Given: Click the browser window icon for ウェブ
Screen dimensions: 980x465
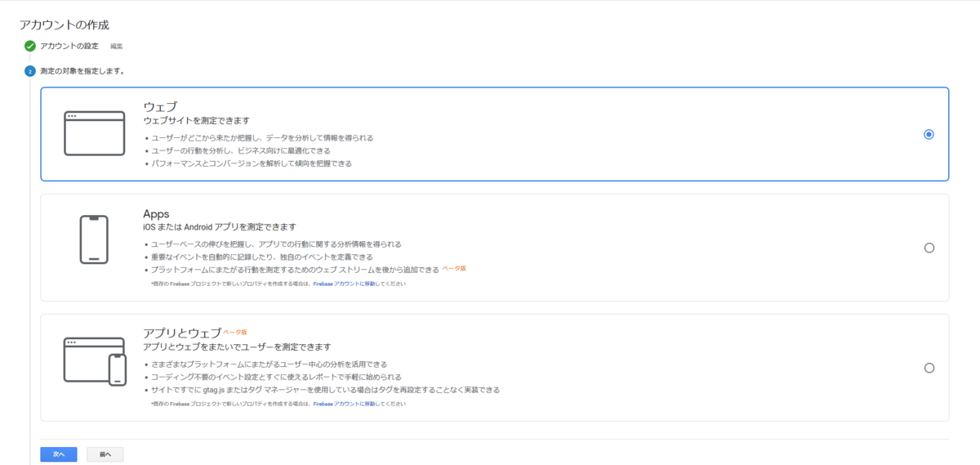Looking at the screenshot, I should [94, 133].
